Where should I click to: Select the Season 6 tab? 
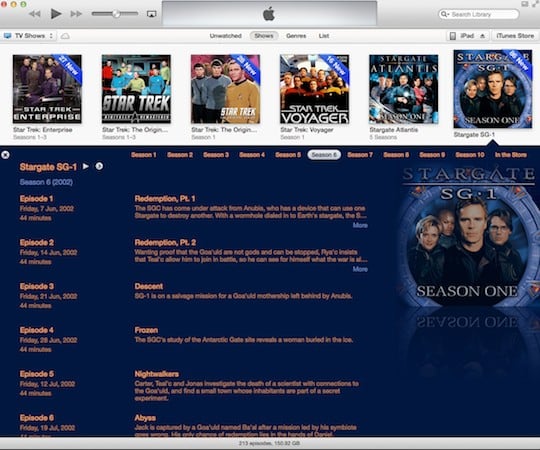pos(324,155)
